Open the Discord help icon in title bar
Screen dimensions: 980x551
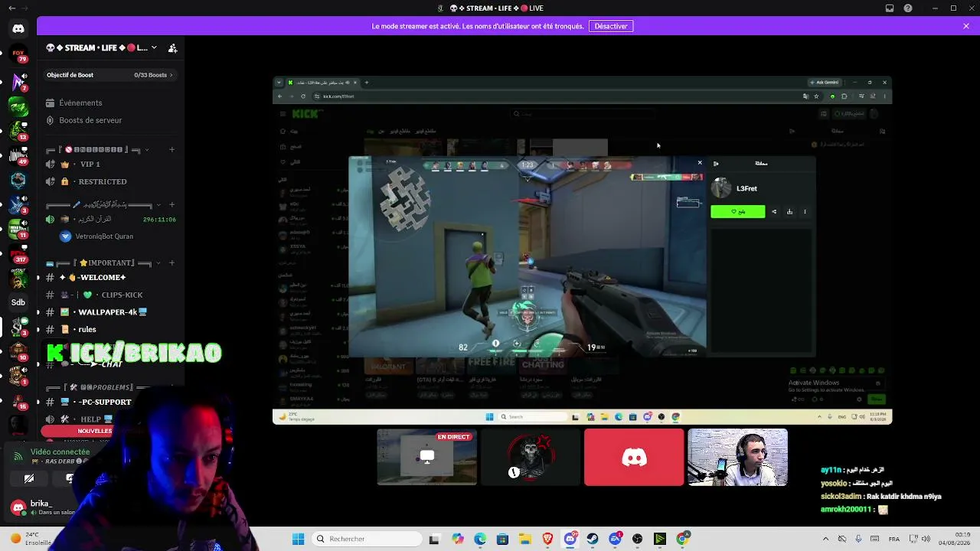coord(908,8)
